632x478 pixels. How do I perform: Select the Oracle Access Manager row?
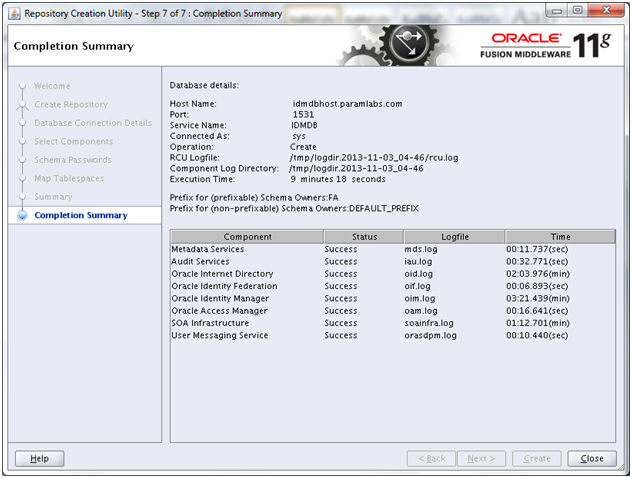[393, 311]
